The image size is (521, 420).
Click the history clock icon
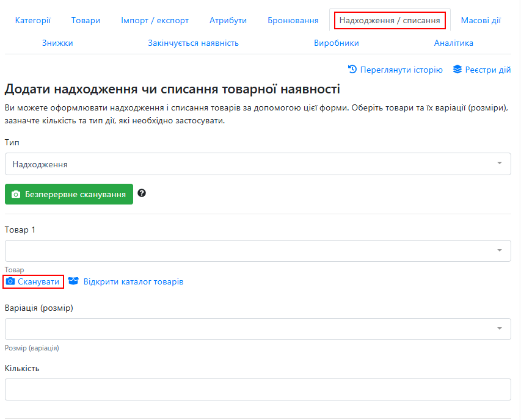coord(352,70)
